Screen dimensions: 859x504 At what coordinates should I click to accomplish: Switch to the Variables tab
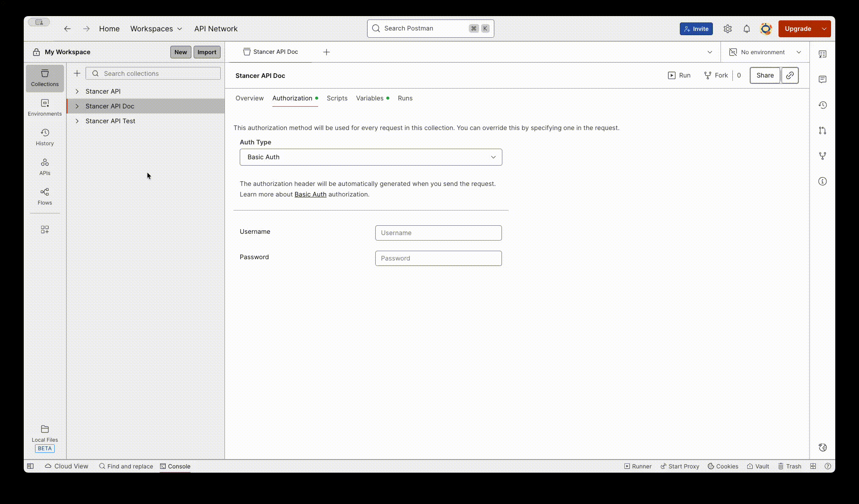[x=370, y=98]
